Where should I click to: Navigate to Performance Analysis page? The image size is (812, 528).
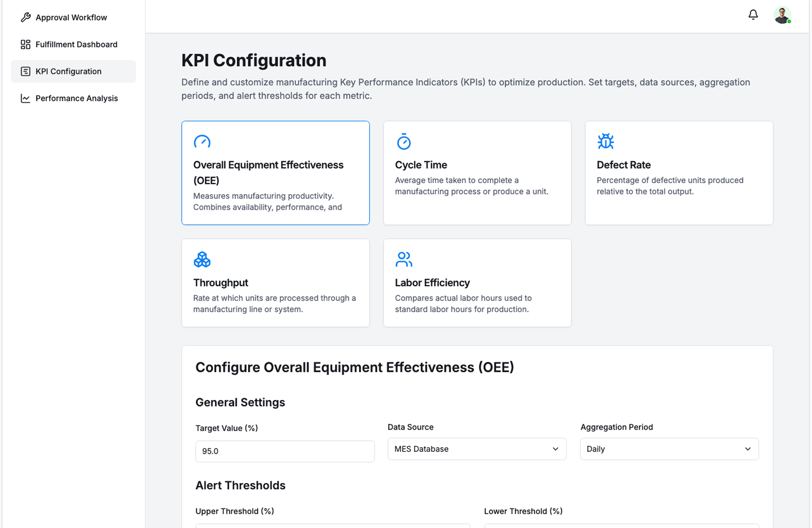coord(77,98)
